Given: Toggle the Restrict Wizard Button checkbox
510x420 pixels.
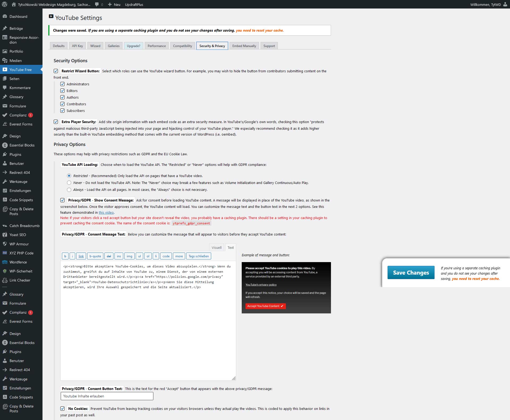Looking at the screenshot, I should coord(56,71).
